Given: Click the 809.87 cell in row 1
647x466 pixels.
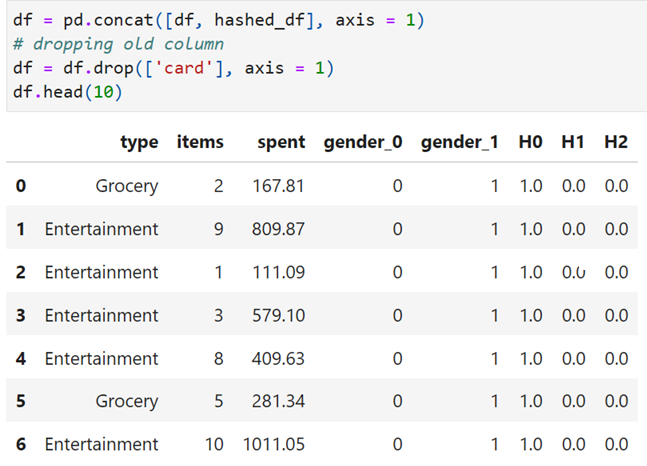Looking at the screenshot, I should pyautogui.click(x=278, y=229).
